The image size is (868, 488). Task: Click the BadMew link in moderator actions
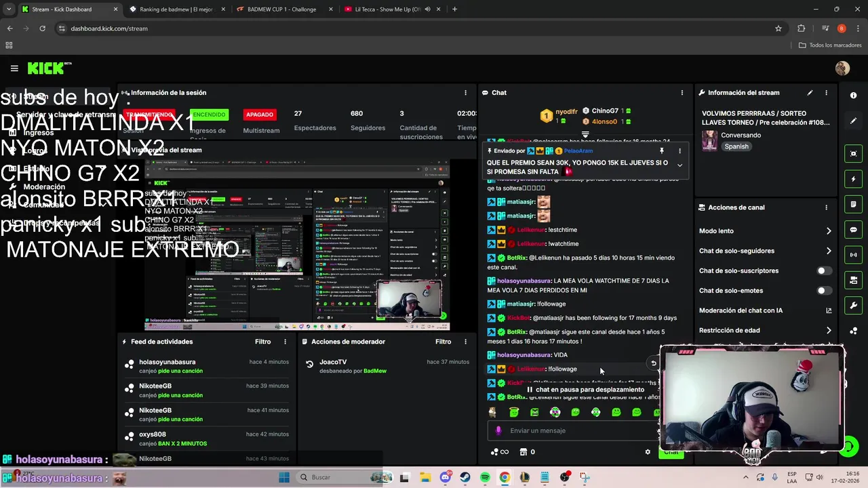(x=375, y=371)
